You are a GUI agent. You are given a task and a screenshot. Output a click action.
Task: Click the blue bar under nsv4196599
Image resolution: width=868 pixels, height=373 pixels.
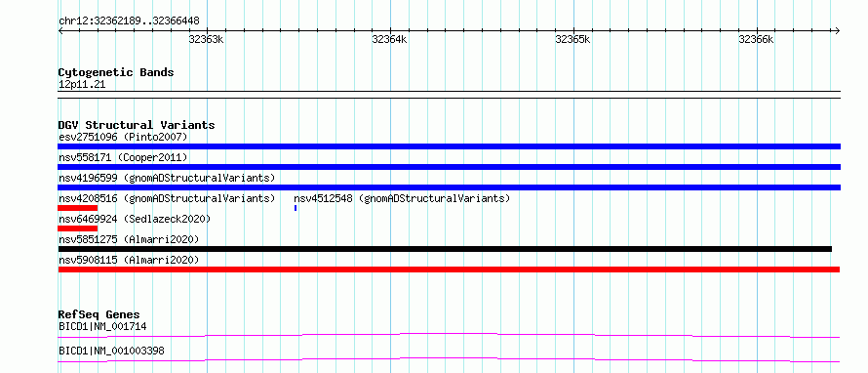click(x=449, y=187)
